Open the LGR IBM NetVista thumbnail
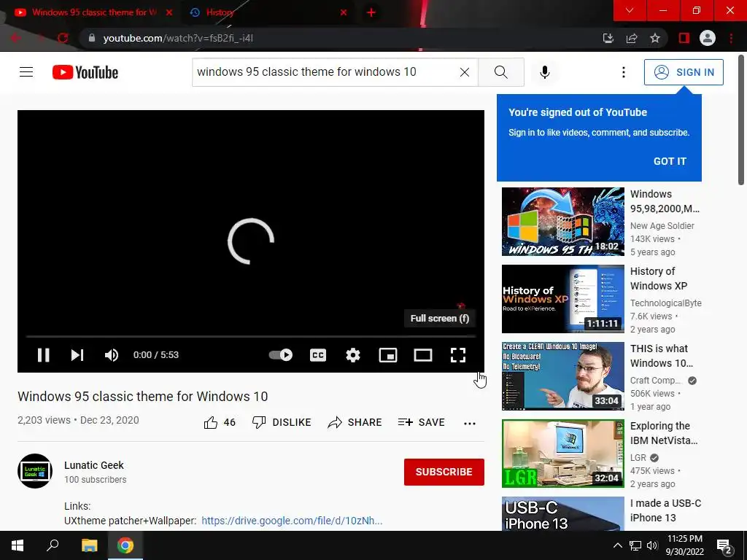 coord(562,454)
